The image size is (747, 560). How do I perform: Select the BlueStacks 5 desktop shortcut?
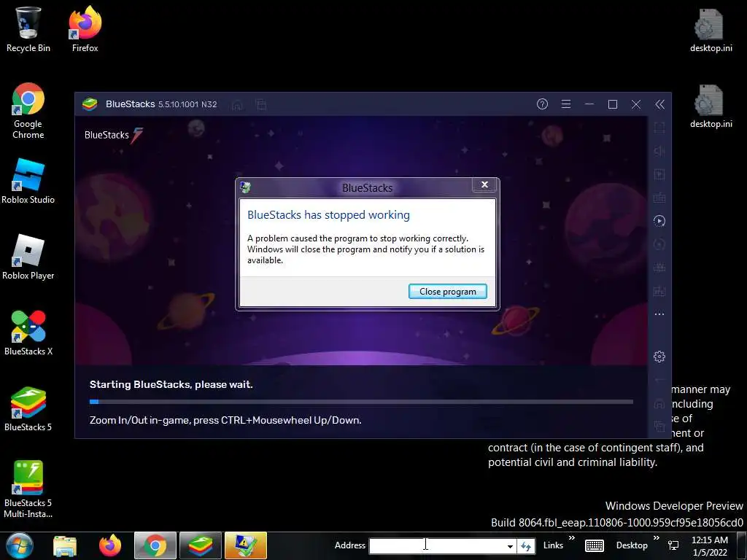[x=28, y=408]
